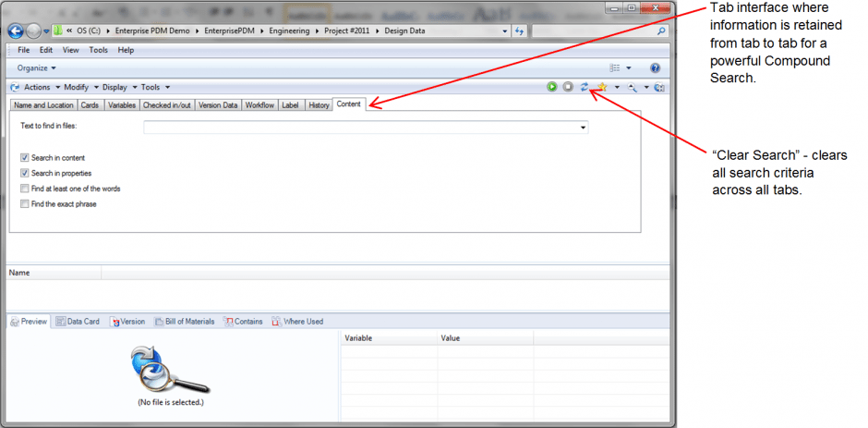Click the green Start Search icon

[551, 87]
